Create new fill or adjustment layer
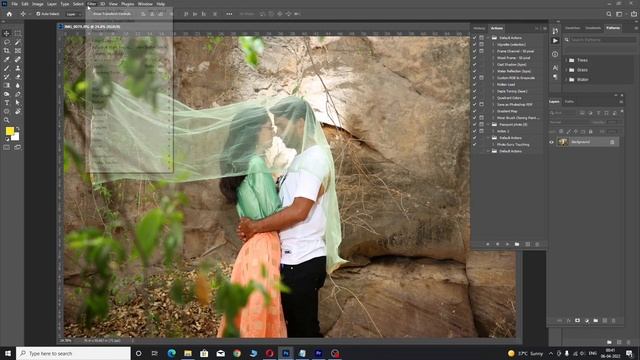640x360 pixels. (x=587, y=321)
